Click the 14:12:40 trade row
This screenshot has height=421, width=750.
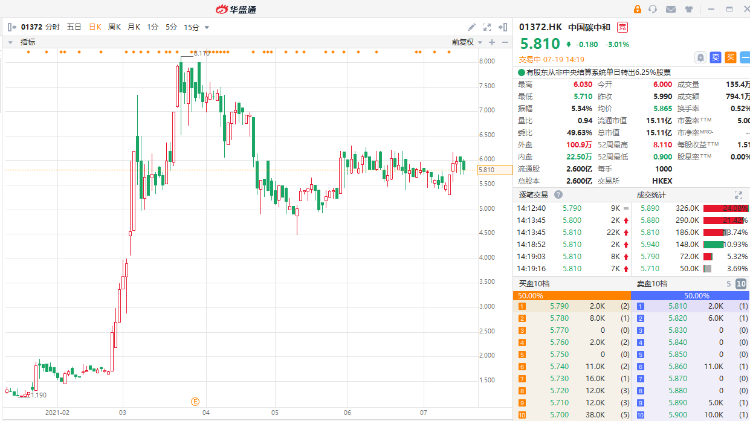[x=573, y=208]
